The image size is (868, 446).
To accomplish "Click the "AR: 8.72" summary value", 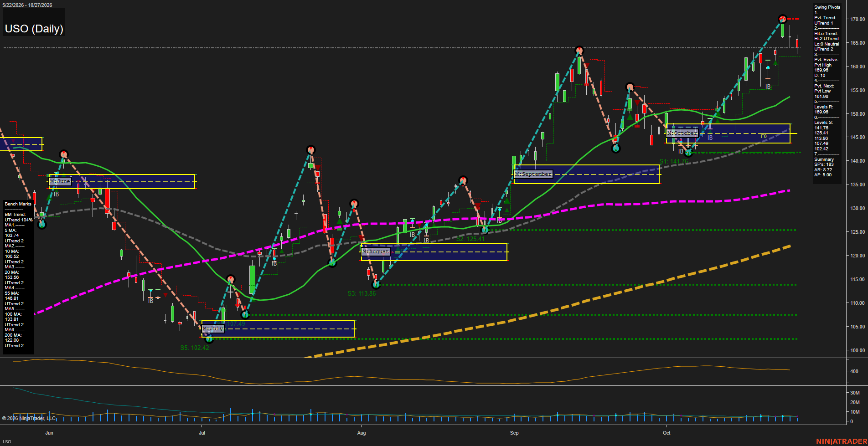I will coord(823,169).
